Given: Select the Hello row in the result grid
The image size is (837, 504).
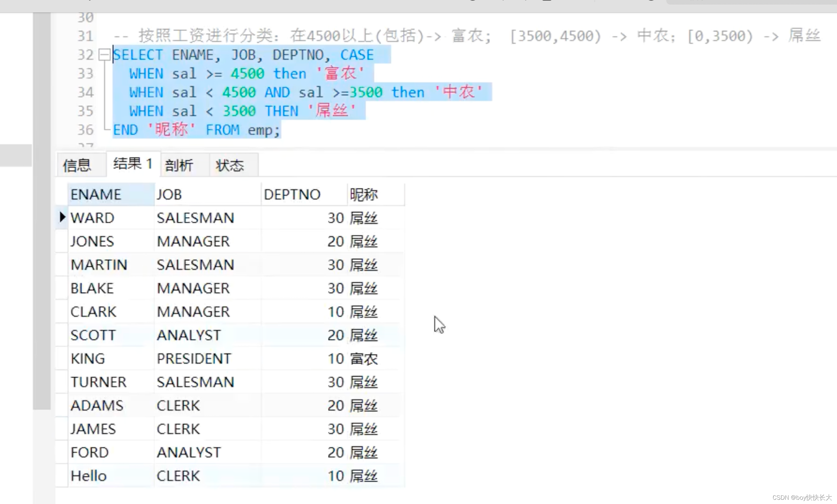Looking at the screenshot, I should point(88,476).
